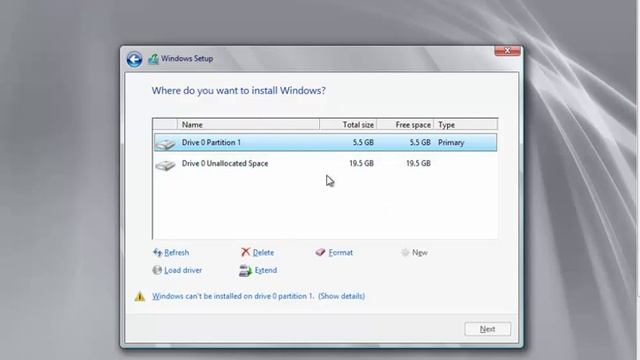Select the Drive 0 Partition 1 row
Screen dimensions: 640x360
[x=325, y=142]
